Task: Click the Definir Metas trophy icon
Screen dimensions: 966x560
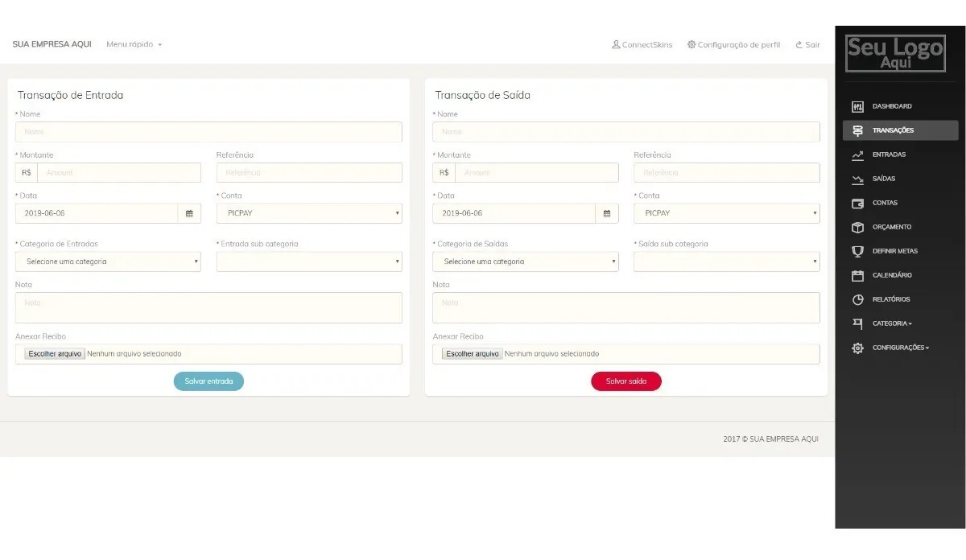Action: [857, 251]
